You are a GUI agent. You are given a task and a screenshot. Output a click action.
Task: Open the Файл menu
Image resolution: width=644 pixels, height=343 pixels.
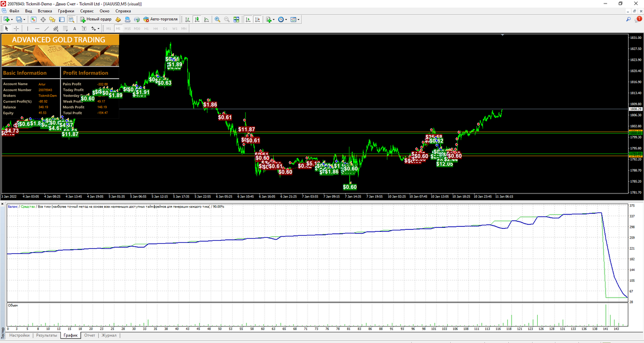pos(14,11)
